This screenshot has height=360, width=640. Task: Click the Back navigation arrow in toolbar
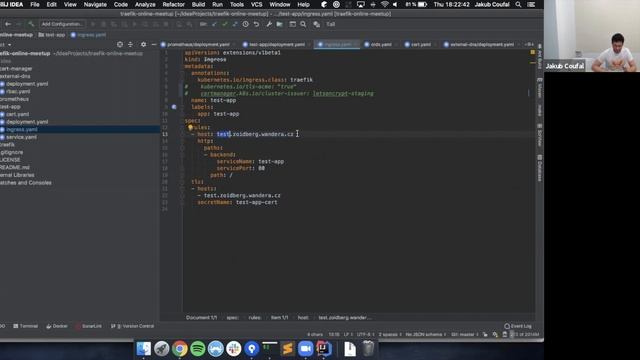click(8, 24)
